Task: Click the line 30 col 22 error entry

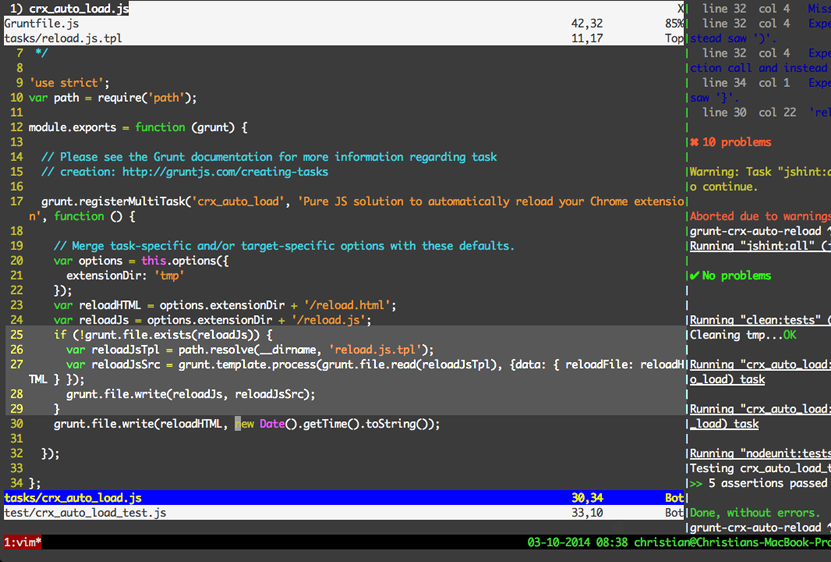Action: coord(766,112)
